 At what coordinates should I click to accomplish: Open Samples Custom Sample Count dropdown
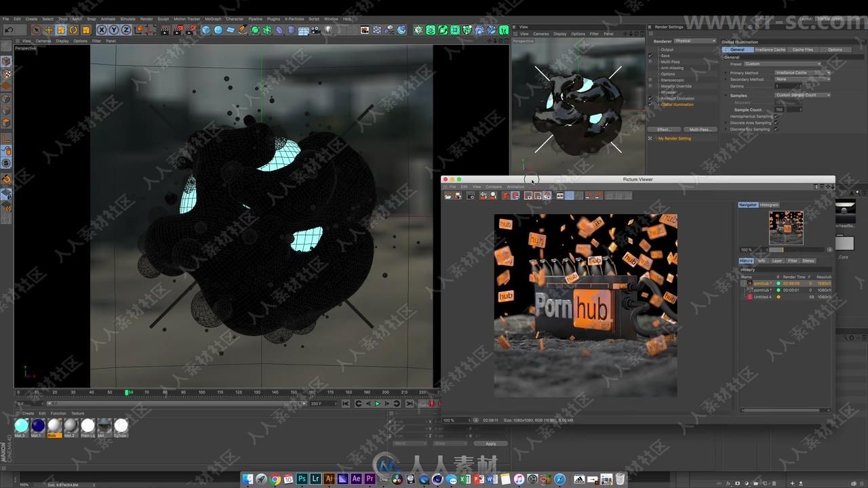tap(803, 95)
